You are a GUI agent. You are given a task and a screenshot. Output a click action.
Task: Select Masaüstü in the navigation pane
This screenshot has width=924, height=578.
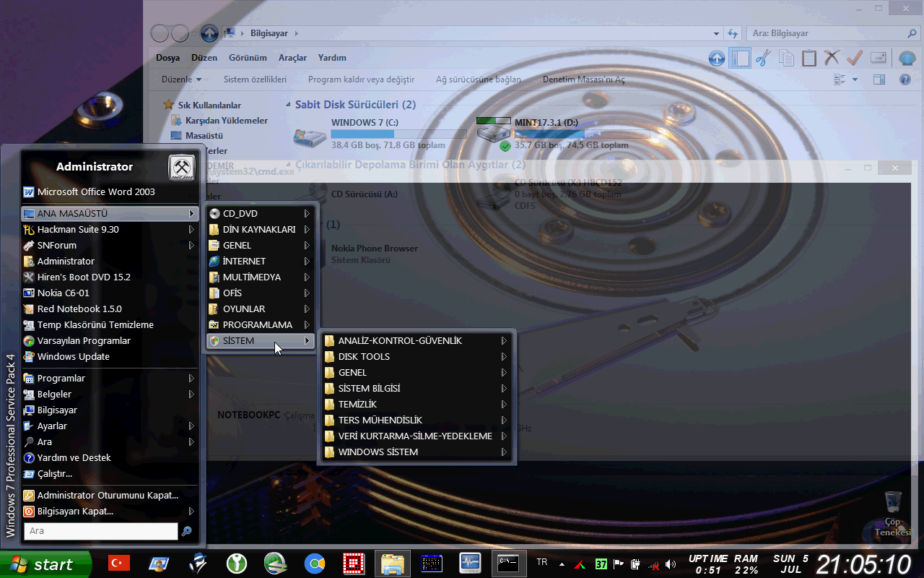click(x=196, y=136)
